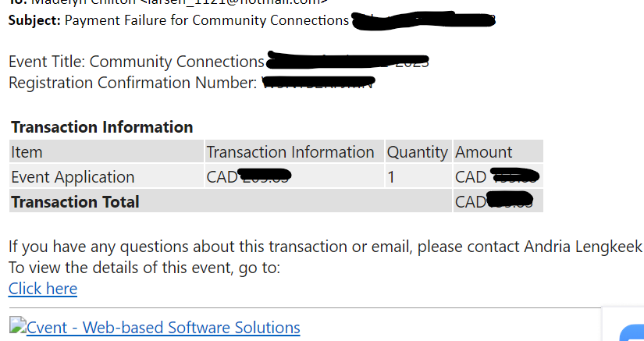Click the 'Amount' column header cell

[498, 152]
